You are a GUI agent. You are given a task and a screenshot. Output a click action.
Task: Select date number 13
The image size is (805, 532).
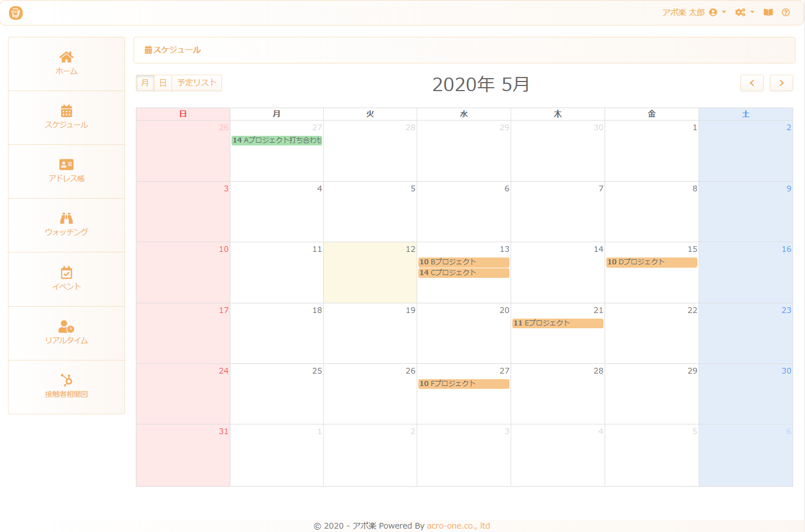(x=504, y=249)
